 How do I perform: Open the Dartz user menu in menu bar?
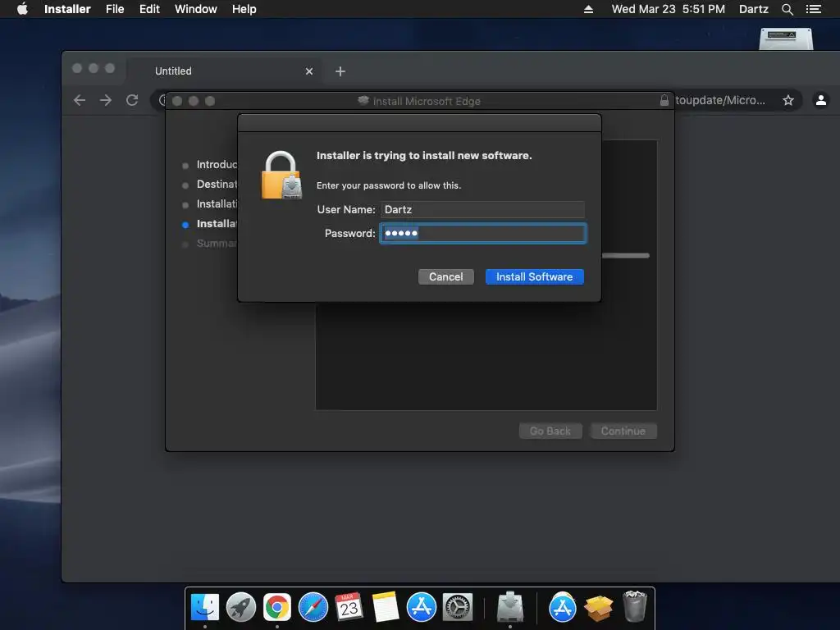pos(753,9)
